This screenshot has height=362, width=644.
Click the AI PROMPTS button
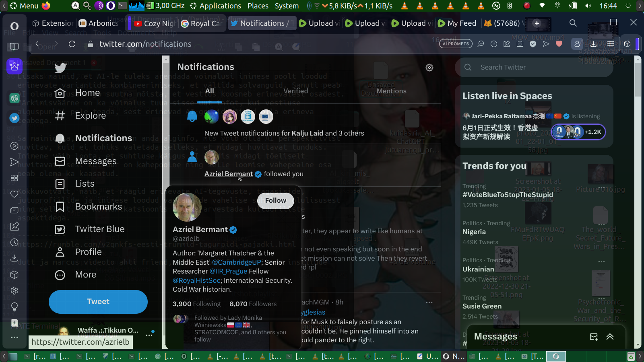pyautogui.click(x=456, y=44)
